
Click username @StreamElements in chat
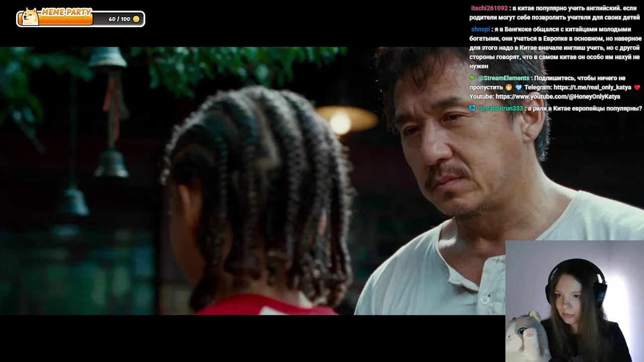pos(504,78)
